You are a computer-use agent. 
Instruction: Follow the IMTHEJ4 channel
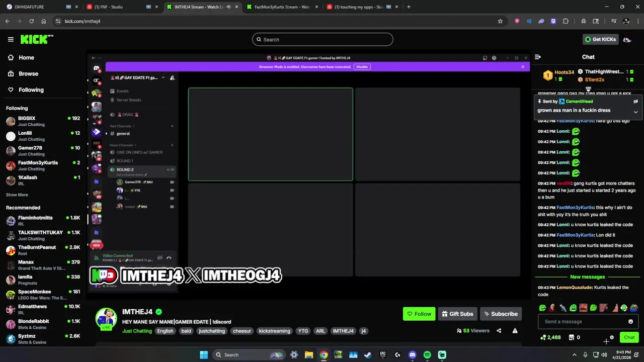click(x=419, y=314)
